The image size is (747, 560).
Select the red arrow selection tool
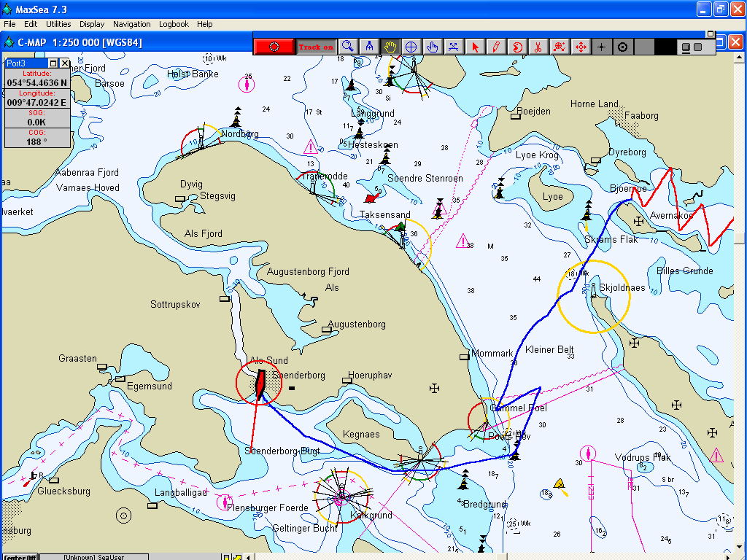click(474, 47)
